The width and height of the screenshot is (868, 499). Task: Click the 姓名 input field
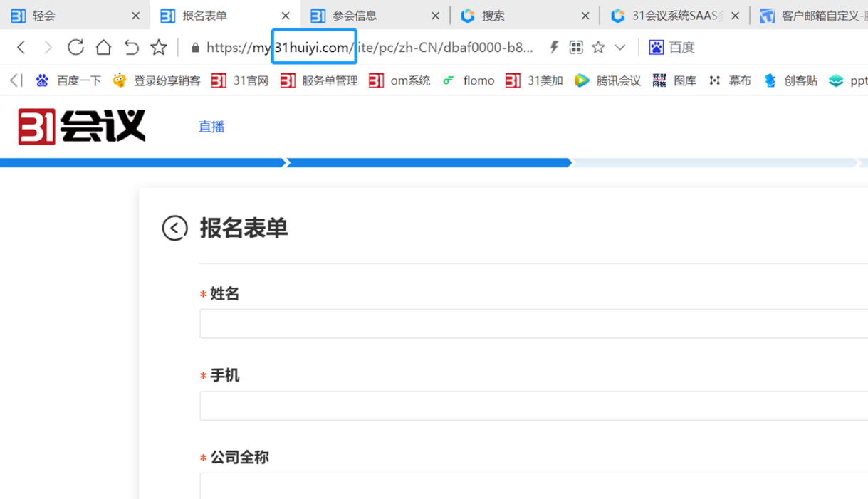[534, 323]
